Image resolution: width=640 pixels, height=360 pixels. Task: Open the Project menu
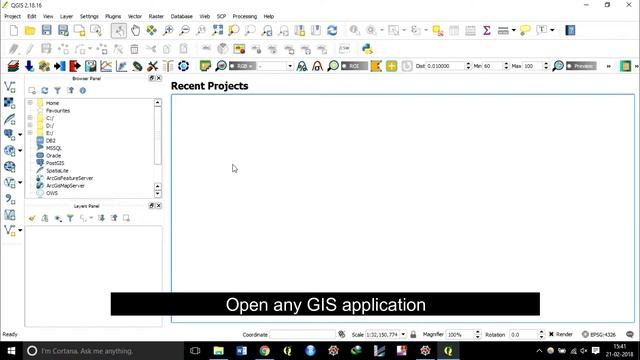[12, 16]
